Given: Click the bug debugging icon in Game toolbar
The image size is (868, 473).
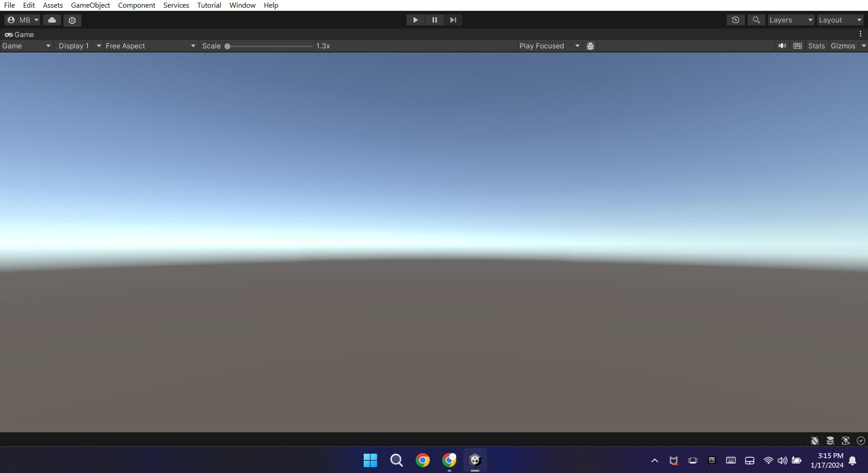Looking at the screenshot, I should pyautogui.click(x=591, y=46).
